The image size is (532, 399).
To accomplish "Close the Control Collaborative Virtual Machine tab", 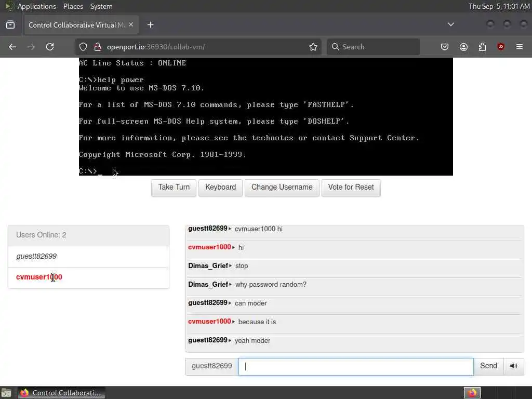I will (131, 25).
